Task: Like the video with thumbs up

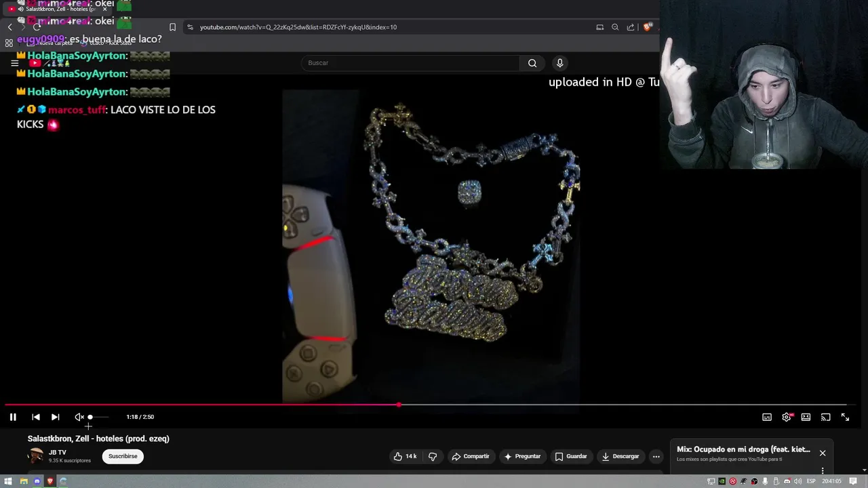Action: coord(405,456)
